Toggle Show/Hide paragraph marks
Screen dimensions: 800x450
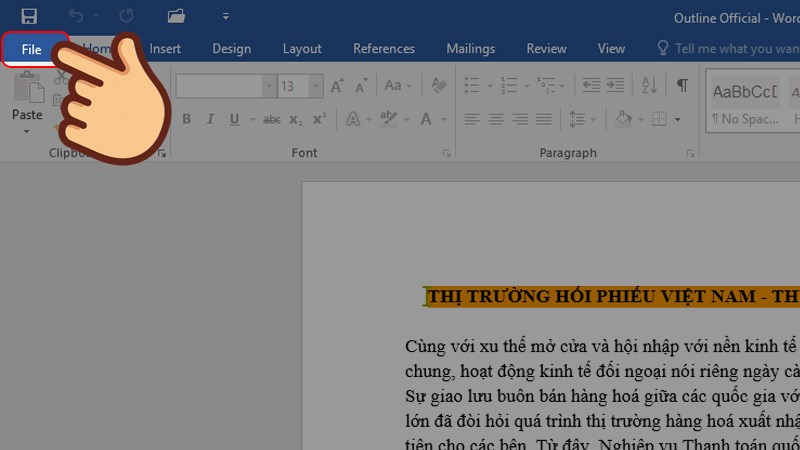pos(681,86)
